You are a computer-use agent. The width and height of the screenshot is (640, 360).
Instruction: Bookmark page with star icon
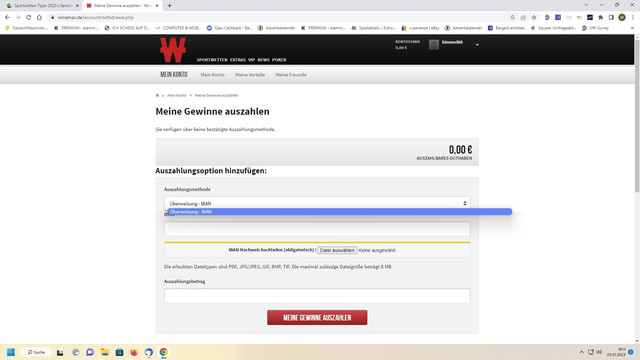(x=534, y=18)
